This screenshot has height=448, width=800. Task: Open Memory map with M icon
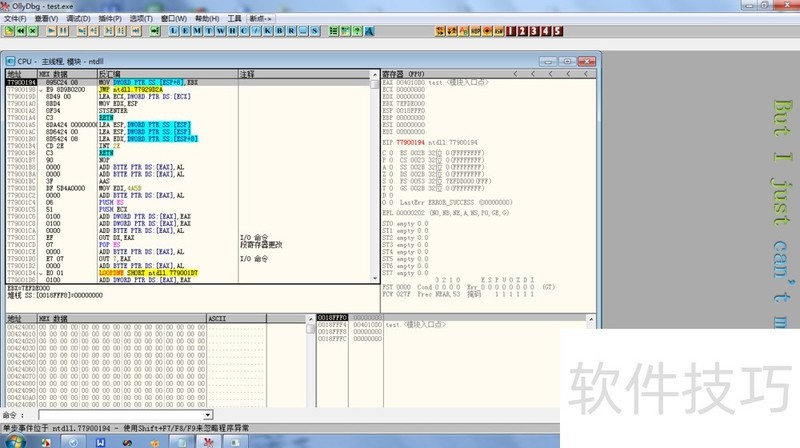tap(197, 31)
